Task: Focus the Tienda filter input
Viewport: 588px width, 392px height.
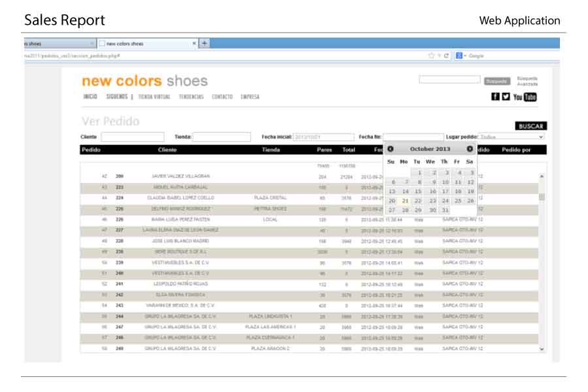Action: point(221,137)
